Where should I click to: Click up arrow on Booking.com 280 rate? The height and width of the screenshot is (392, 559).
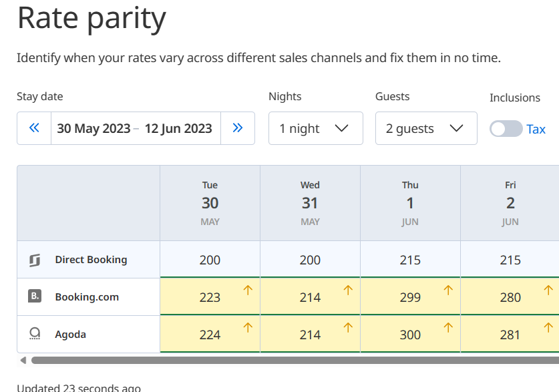[x=548, y=290]
